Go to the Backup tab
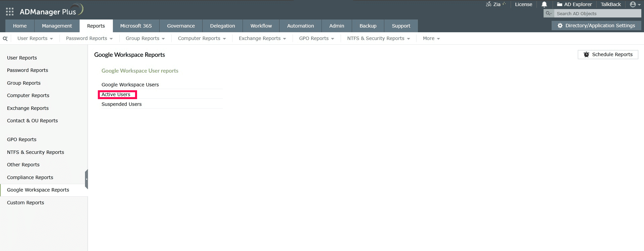This screenshot has width=644, height=251. click(368, 26)
